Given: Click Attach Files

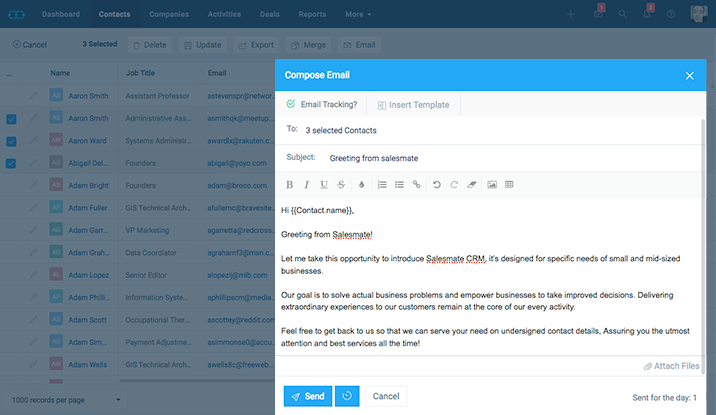Looking at the screenshot, I should (x=671, y=366).
